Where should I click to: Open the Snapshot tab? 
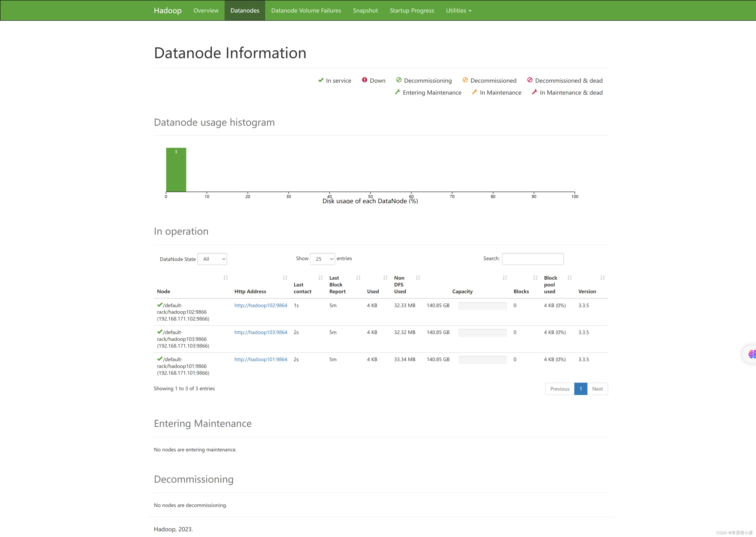point(365,10)
